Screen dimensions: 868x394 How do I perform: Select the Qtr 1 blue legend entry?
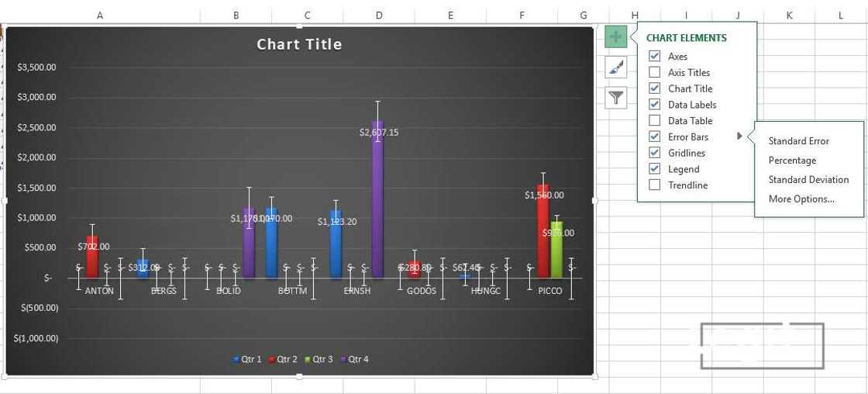pos(248,359)
